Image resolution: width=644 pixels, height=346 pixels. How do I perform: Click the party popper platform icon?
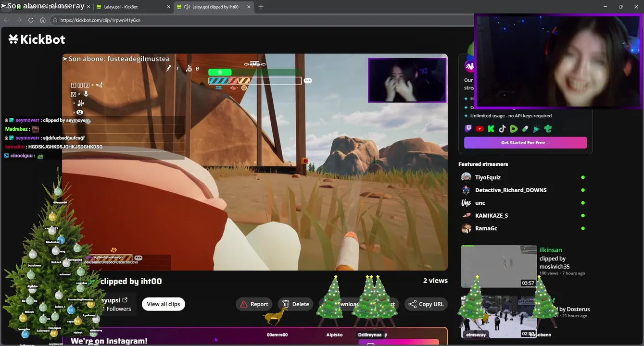(x=536, y=129)
